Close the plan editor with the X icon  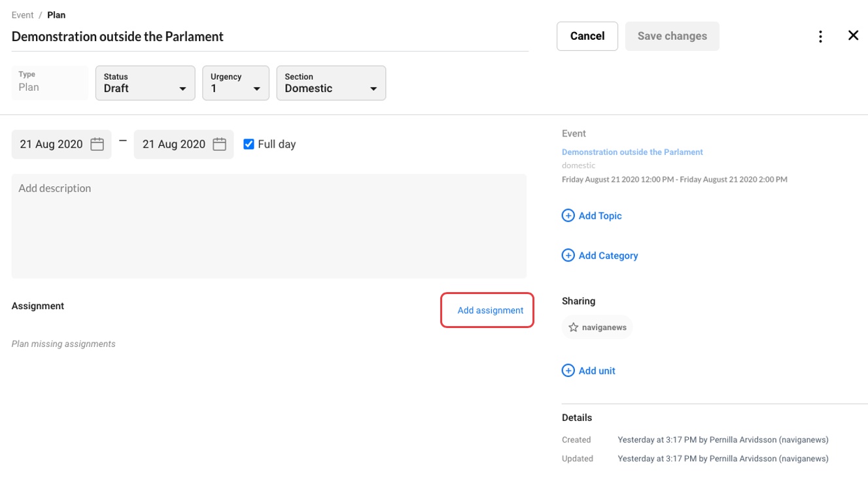[x=854, y=35]
